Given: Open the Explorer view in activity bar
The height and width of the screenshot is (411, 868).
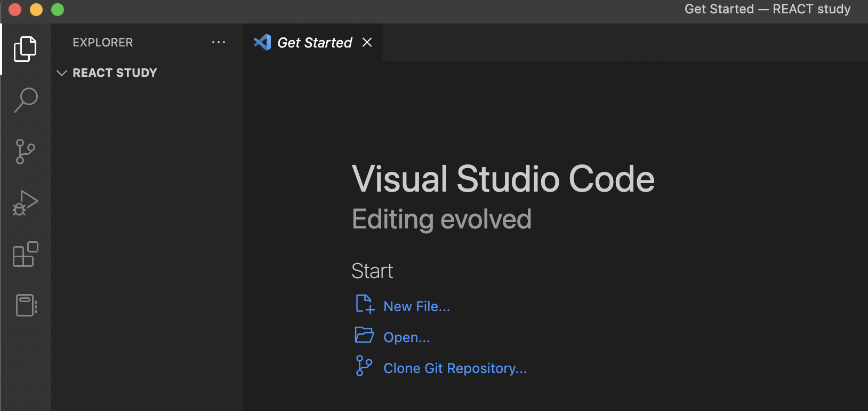Looking at the screenshot, I should pyautogui.click(x=26, y=49).
